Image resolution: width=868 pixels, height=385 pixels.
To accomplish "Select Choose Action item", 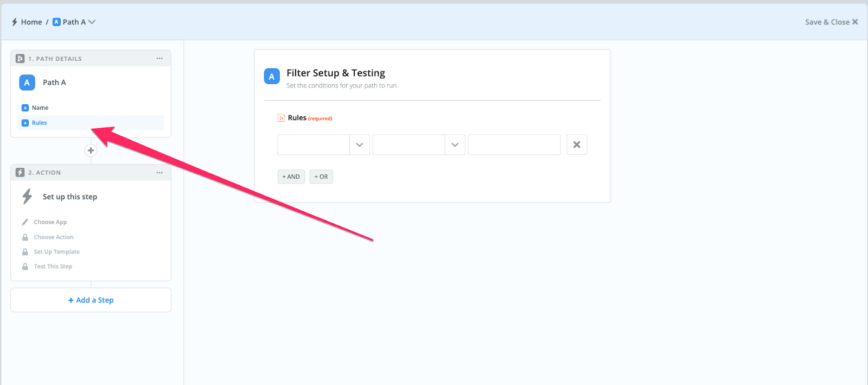I will 54,237.
